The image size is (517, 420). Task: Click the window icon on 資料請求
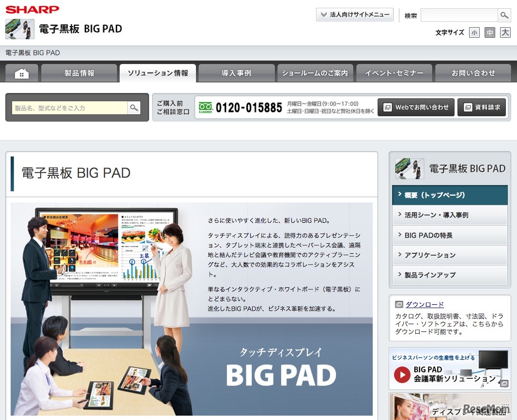pyautogui.click(x=468, y=107)
